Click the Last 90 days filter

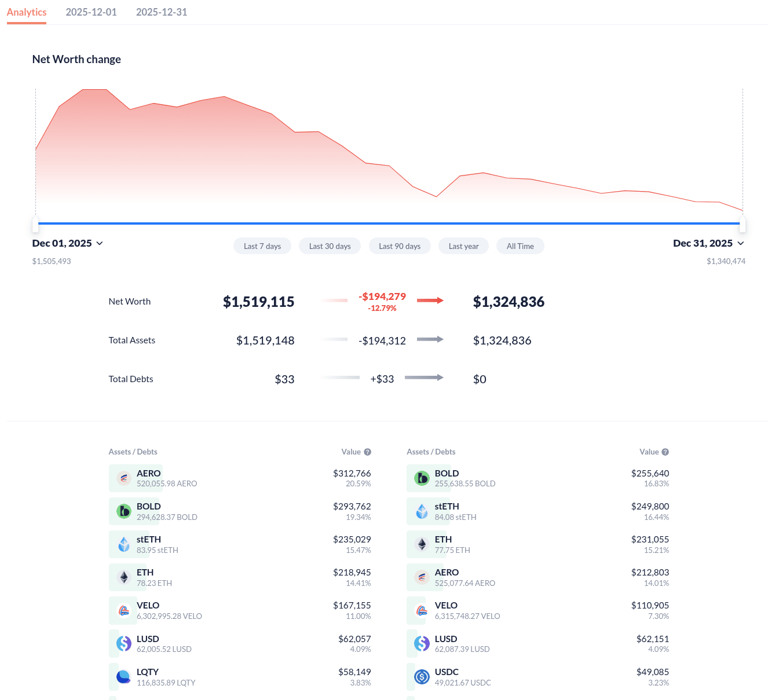400,245
